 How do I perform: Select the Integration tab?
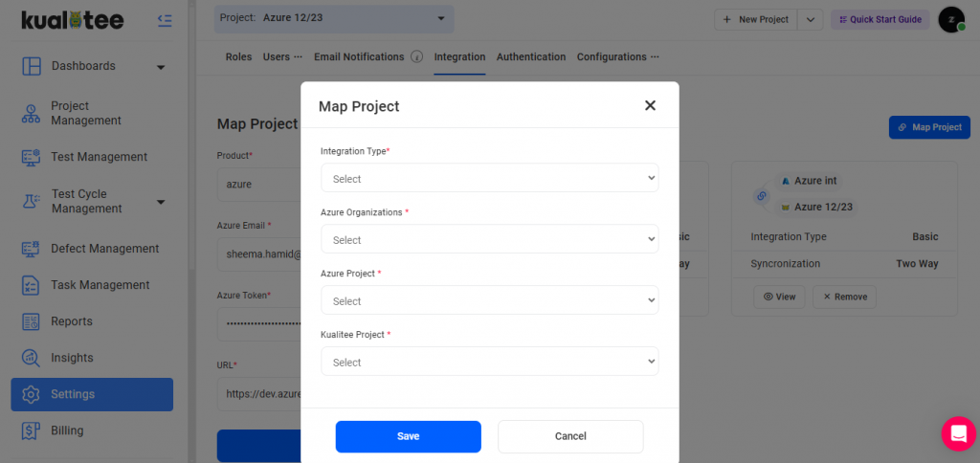click(x=460, y=56)
